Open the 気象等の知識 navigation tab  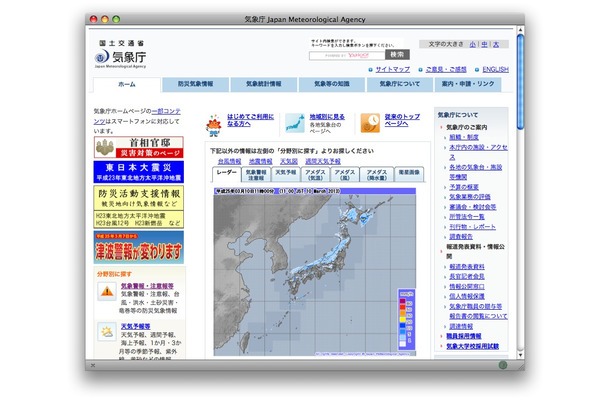coord(332,84)
